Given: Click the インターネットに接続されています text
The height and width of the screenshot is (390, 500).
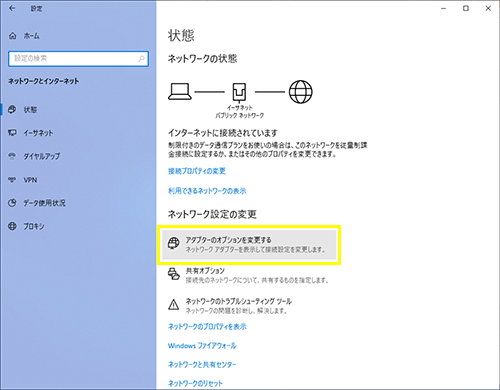Looking at the screenshot, I should [x=223, y=133].
